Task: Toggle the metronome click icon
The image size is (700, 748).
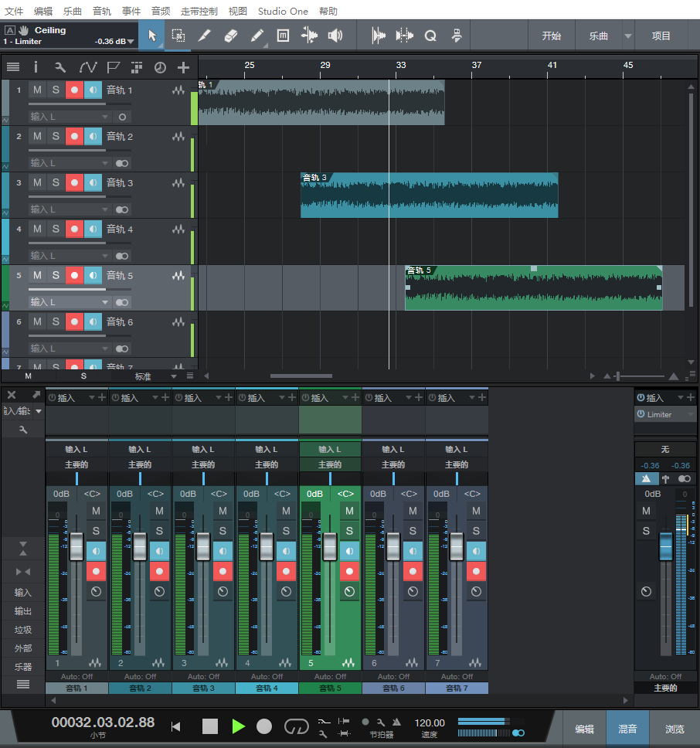Action: pyautogui.click(x=396, y=722)
